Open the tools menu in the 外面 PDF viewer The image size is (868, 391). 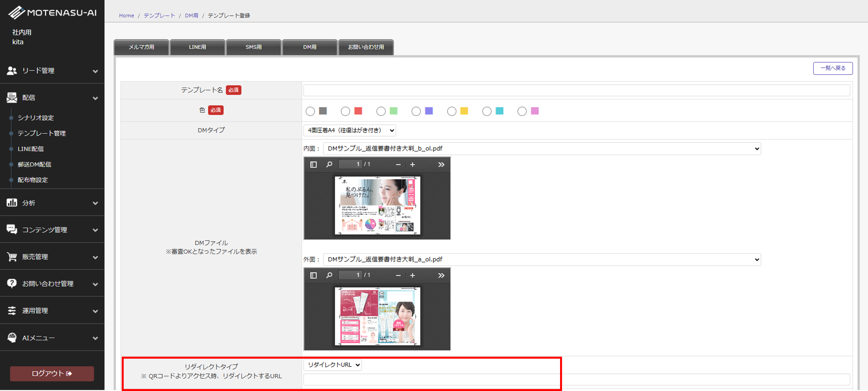click(441, 275)
